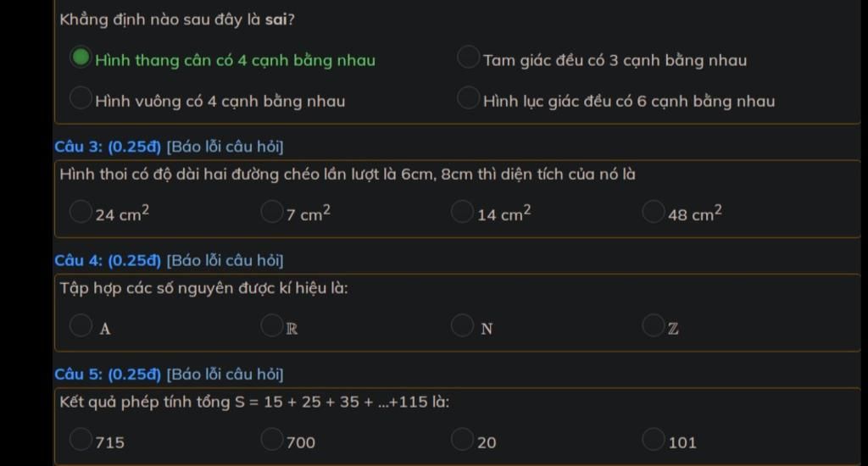Click Báo lỗi câu hỏi link of Câu 4

click(225, 261)
